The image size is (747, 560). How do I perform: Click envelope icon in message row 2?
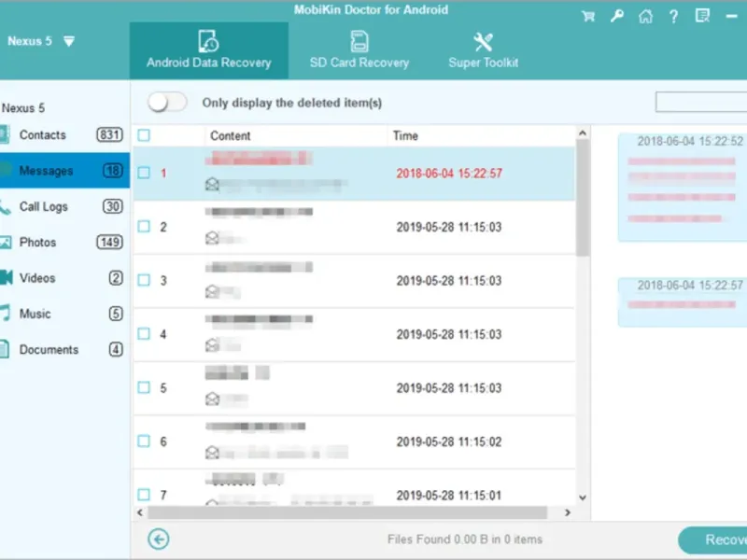click(x=212, y=238)
